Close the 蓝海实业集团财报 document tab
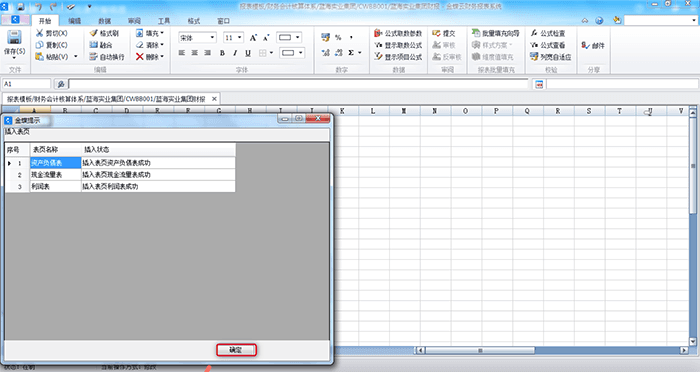Screen dimensions: 700x372 point(214,99)
